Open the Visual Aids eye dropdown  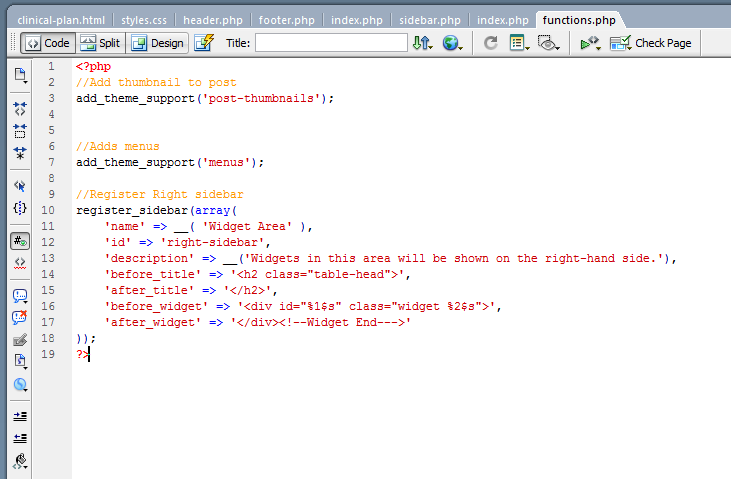click(x=548, y=43)
